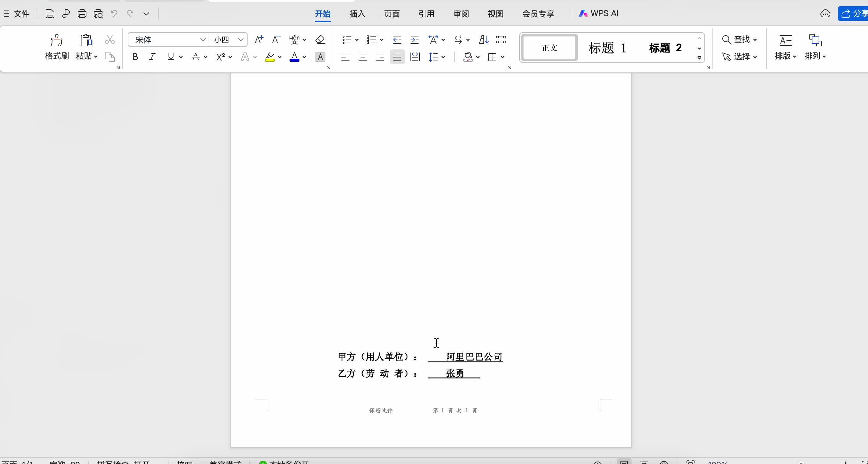Toggle character highlight shading
The image size is (868, 464).
point(320,57)
